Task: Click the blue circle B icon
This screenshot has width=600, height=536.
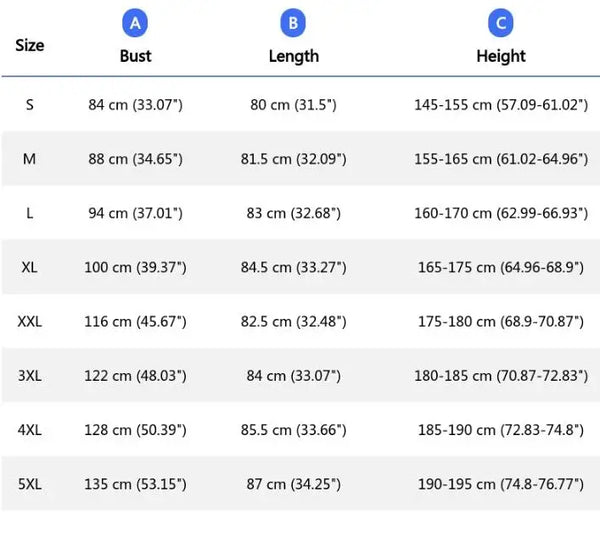Action: coord(293,23)
